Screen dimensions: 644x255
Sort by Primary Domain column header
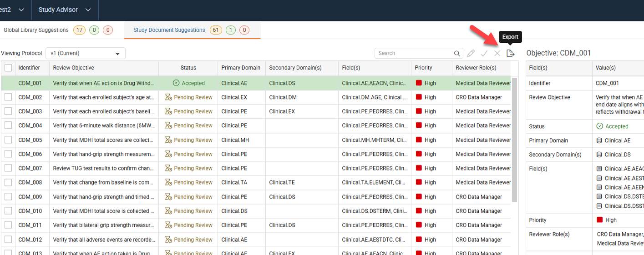241,68
